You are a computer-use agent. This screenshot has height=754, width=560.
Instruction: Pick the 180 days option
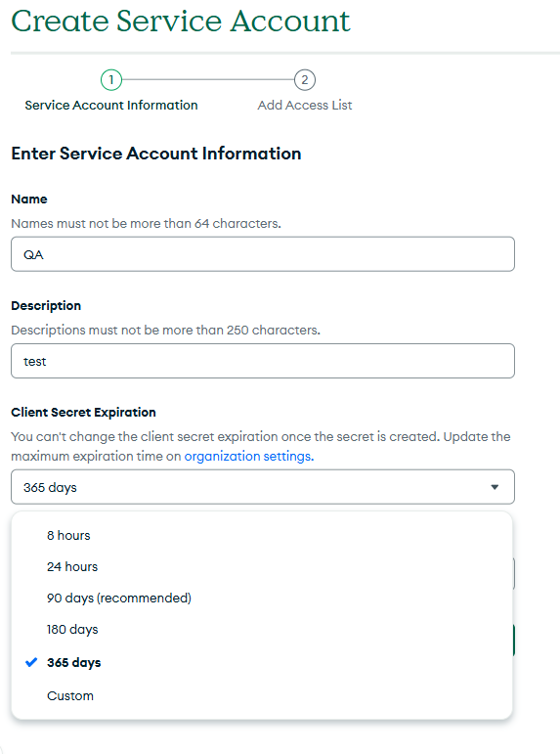coord(262,629)
